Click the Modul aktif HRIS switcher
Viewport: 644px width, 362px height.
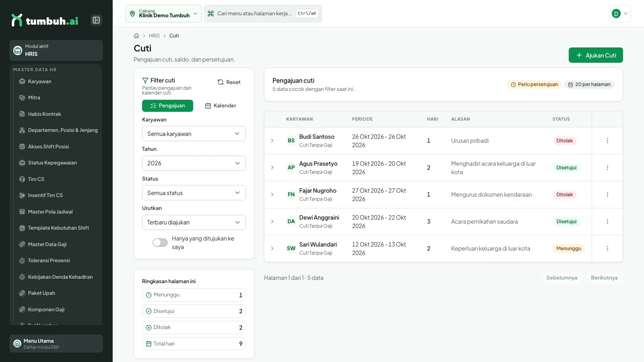click(x=56, y=50)
